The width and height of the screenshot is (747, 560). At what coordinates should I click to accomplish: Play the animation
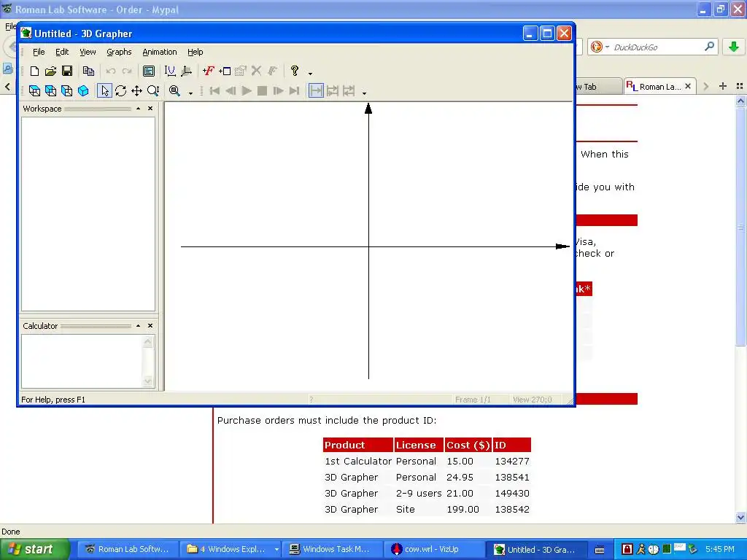(x=247, y=90)
